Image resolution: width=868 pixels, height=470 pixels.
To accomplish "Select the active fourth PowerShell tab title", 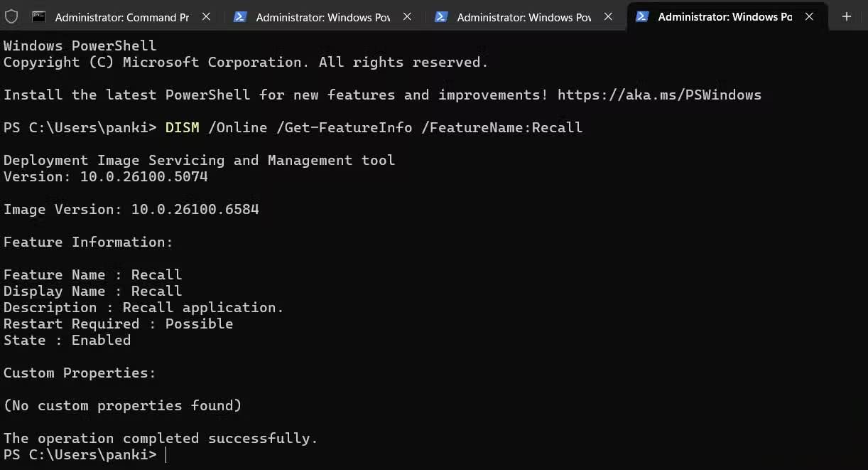I will pos(725,17).
